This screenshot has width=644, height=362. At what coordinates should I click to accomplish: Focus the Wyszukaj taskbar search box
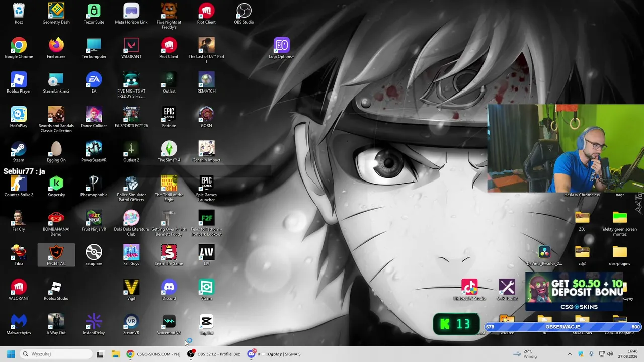(56, 354)
